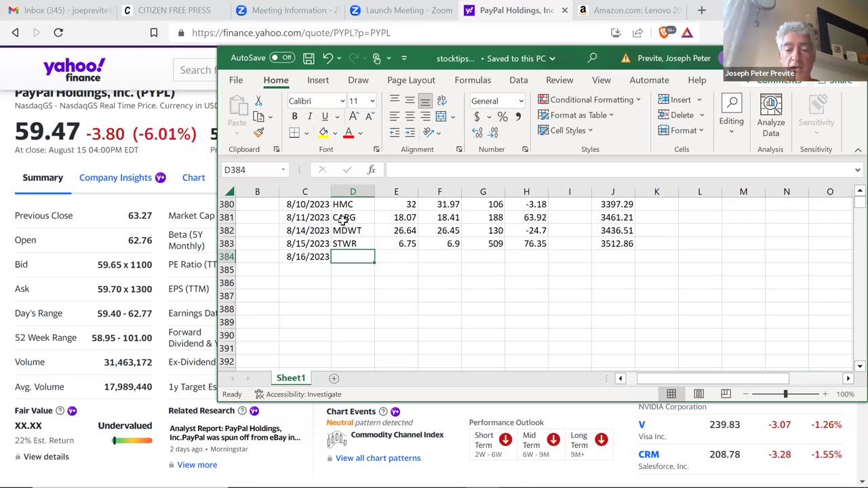Open the Review ribbon tab

pos(559,80)
